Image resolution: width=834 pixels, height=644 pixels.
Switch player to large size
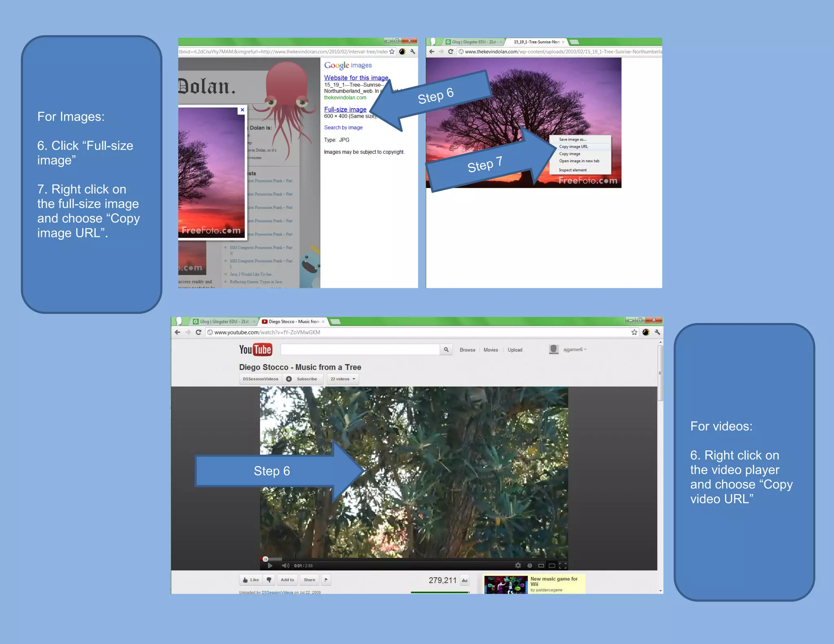click(552, 565)
